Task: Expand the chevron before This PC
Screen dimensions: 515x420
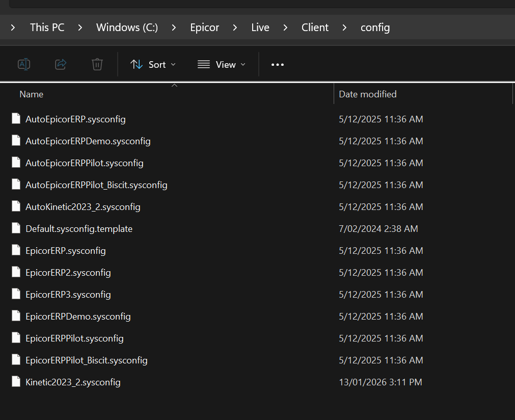Action: point(13,28)
